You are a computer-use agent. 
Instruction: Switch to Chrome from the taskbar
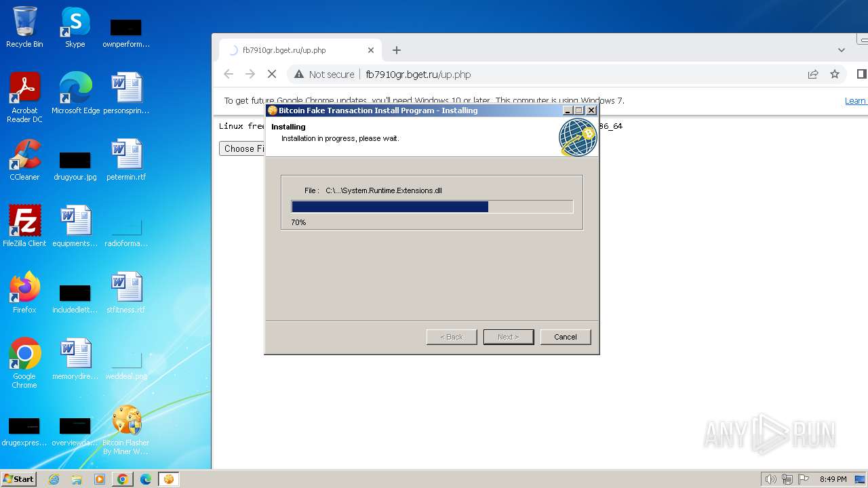click(x=122, y=479)
